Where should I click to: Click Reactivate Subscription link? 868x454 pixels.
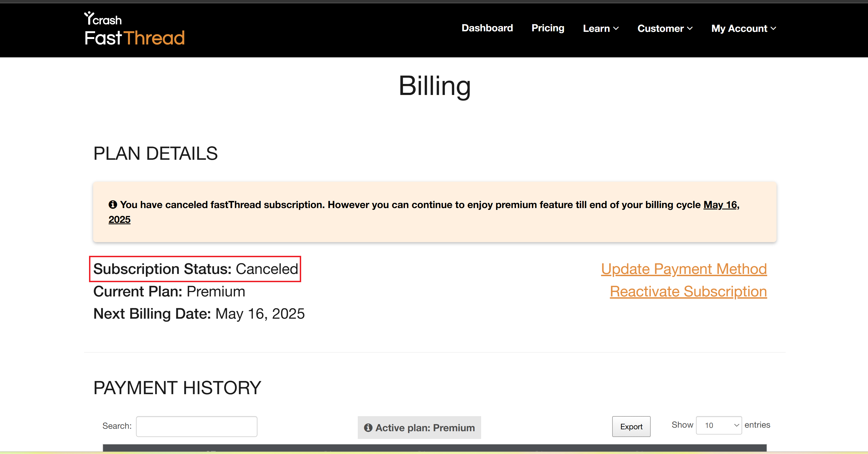(688, 292)
